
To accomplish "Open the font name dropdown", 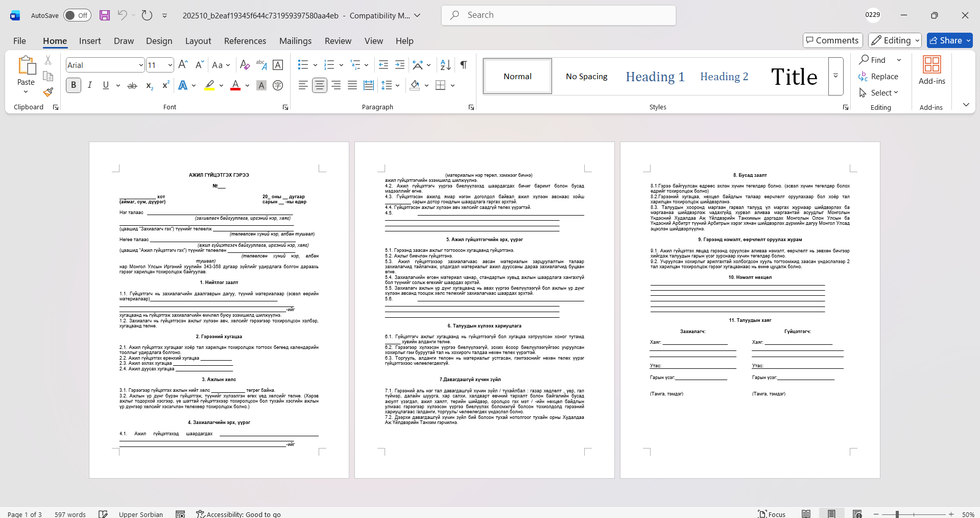I will click(x=141, y=65).
